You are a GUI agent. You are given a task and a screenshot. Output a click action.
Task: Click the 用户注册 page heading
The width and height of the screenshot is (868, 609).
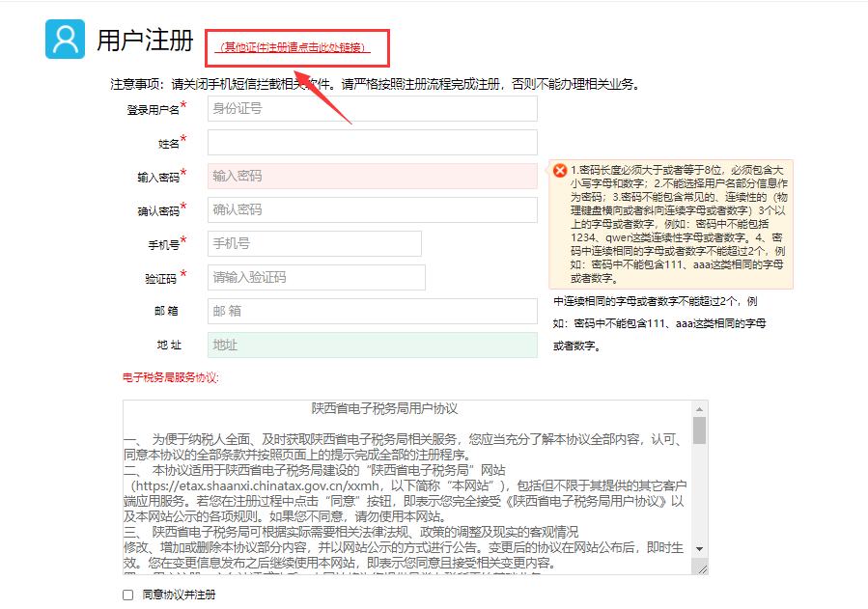pyautogui.click(x=145, y=41)
